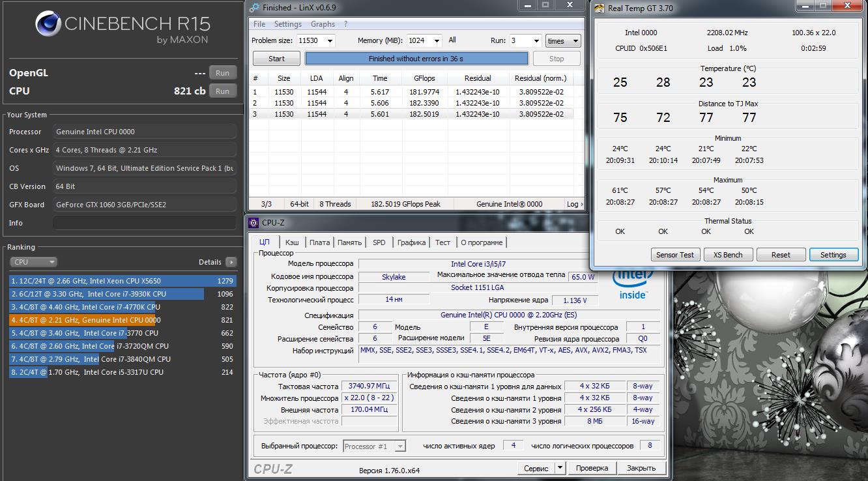Click the Skylake code name value
This screenshot has width=868, height=481.
[393, 277]
